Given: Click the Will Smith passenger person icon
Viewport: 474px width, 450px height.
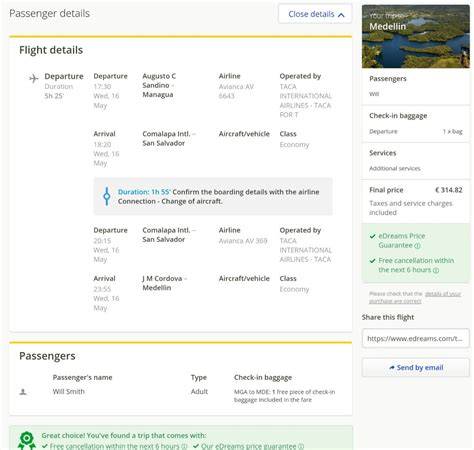Looking at the screenshot, I should point(23,392).
